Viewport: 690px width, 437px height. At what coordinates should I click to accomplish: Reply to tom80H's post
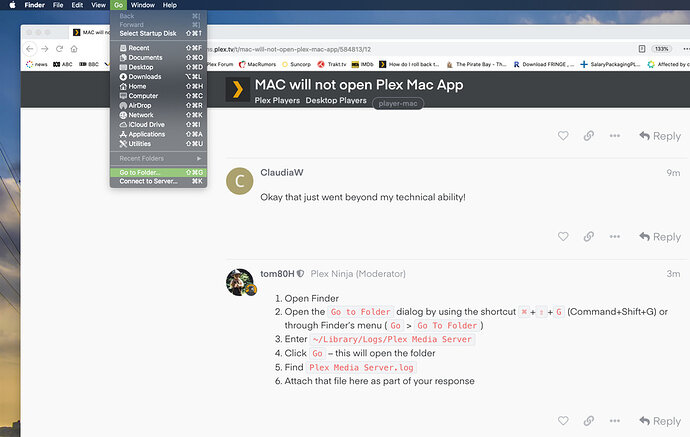pyautogui.click(x=660, y=421)
